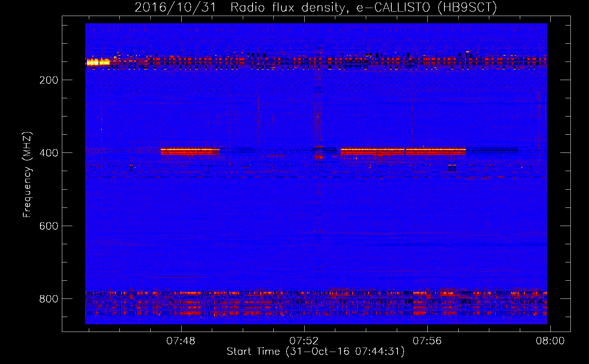Click the Frequency (MHZ) axis label

(27, 174)
